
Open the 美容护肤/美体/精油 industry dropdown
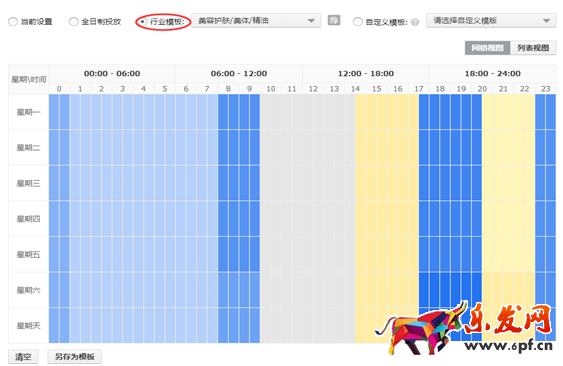click(256, 21)
